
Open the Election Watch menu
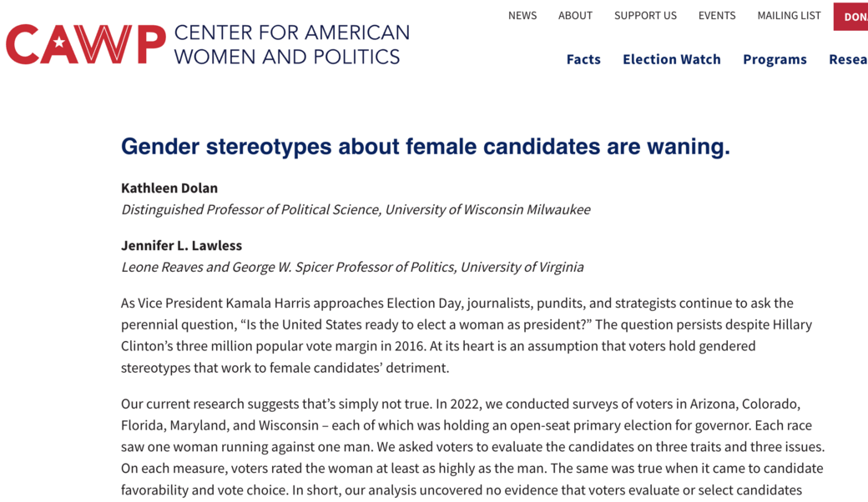pos(672,59)
